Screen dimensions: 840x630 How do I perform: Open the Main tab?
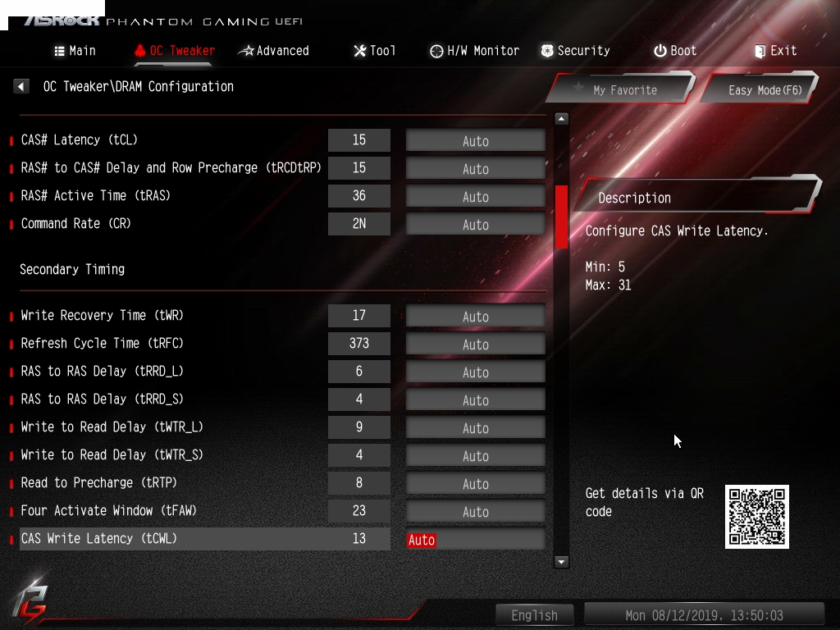point(75,51)
